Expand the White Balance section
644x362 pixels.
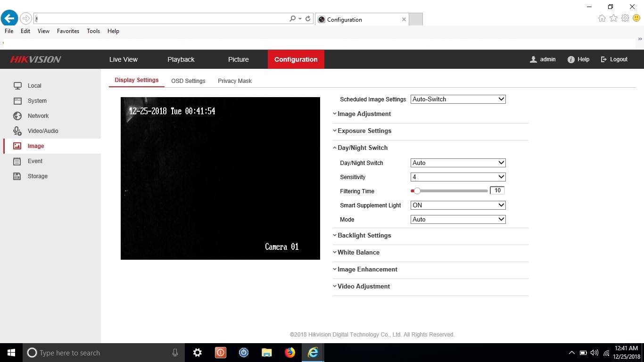pyautogui.click(x=358, y=253)
